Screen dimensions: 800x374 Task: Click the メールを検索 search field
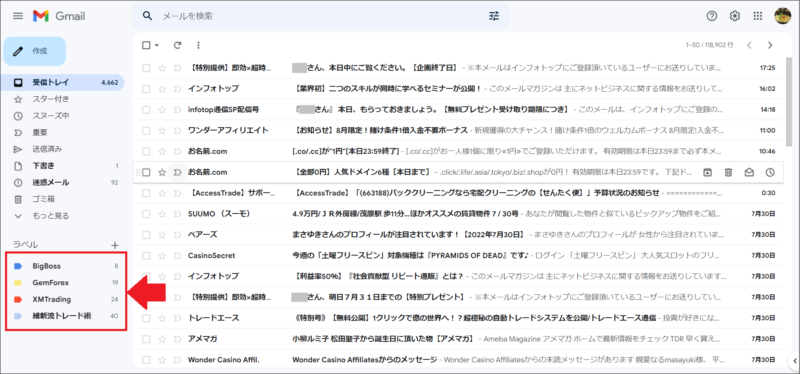click(321, 16)
